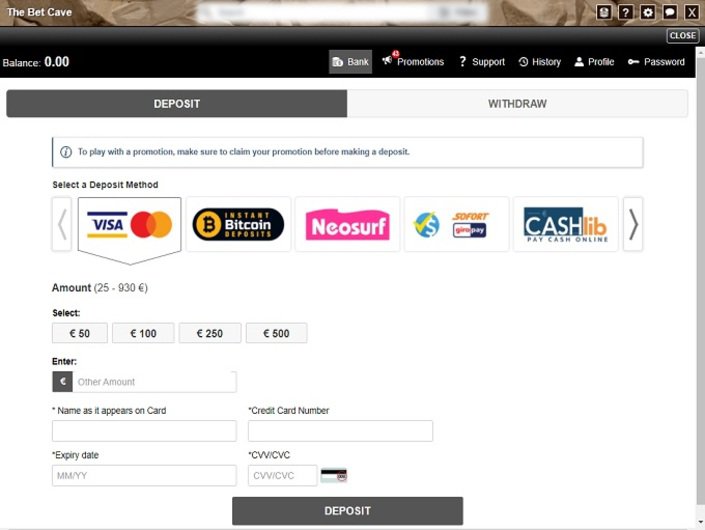The width and height of the screenshot is (705, 530).
Task: Focus the Other Amount input field
Action: (153, 382)
